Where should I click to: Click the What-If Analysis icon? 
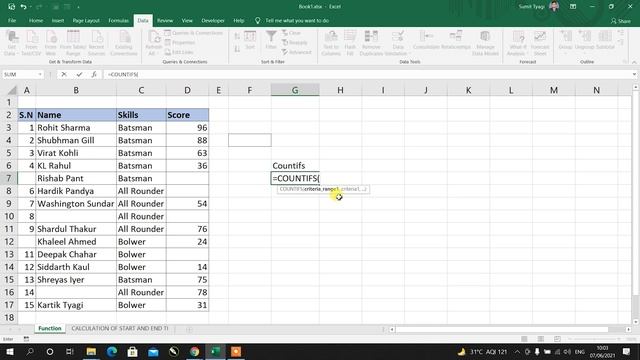(x=518, y=38)
